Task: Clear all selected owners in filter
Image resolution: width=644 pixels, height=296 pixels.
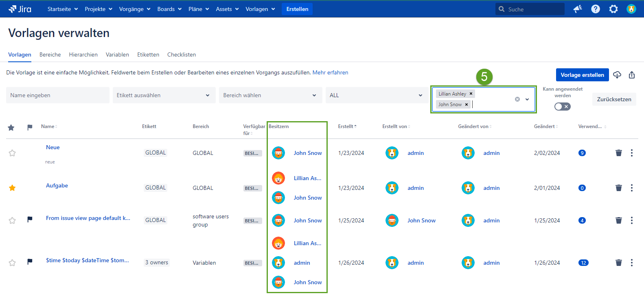Action: point(517,99)
